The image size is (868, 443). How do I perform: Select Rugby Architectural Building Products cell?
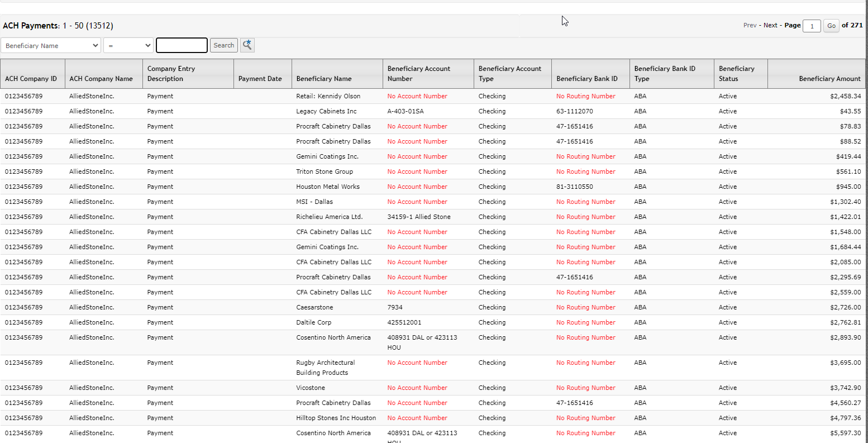tap(326, 368)
